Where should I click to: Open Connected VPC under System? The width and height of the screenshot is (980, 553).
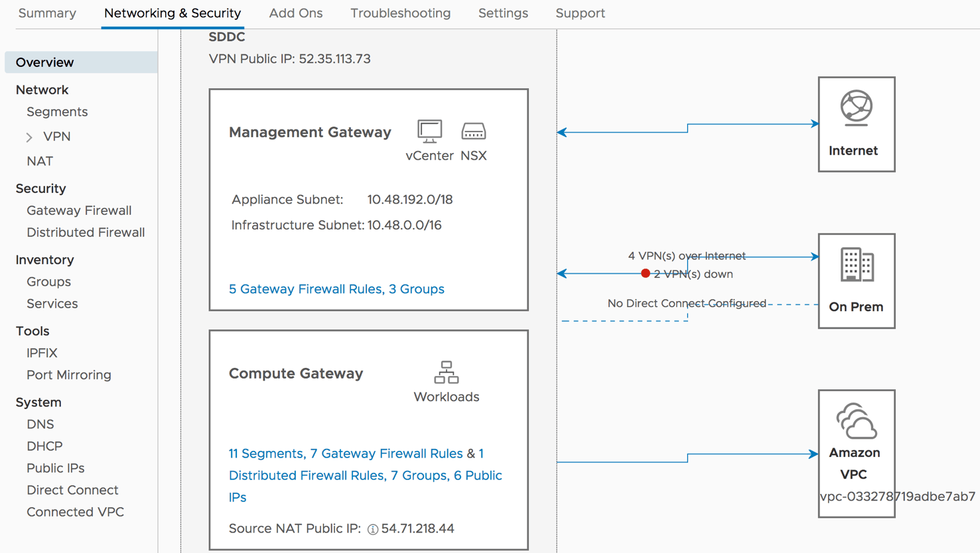click(x=75, y=512)
